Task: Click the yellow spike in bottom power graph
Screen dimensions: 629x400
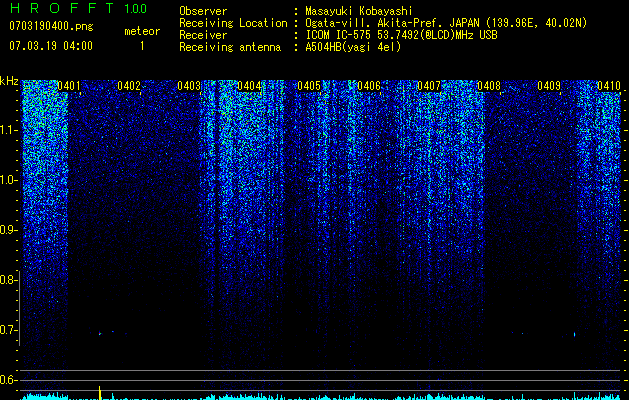Action: [99, 392]
